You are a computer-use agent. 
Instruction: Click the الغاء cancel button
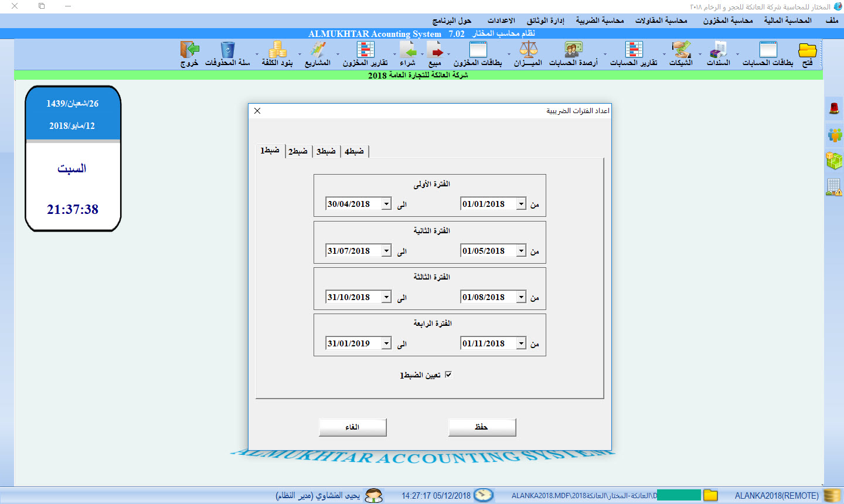click(x=352, y=427)
